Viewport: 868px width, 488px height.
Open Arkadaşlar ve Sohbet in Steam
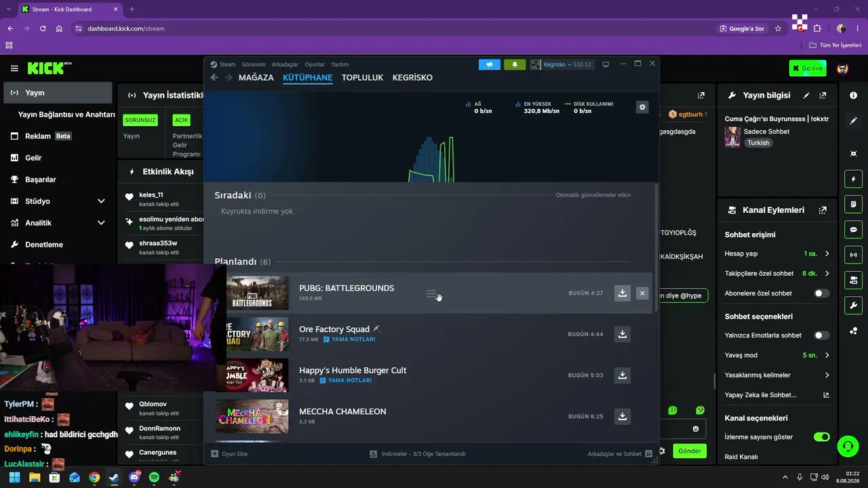(x=620, y=453)
